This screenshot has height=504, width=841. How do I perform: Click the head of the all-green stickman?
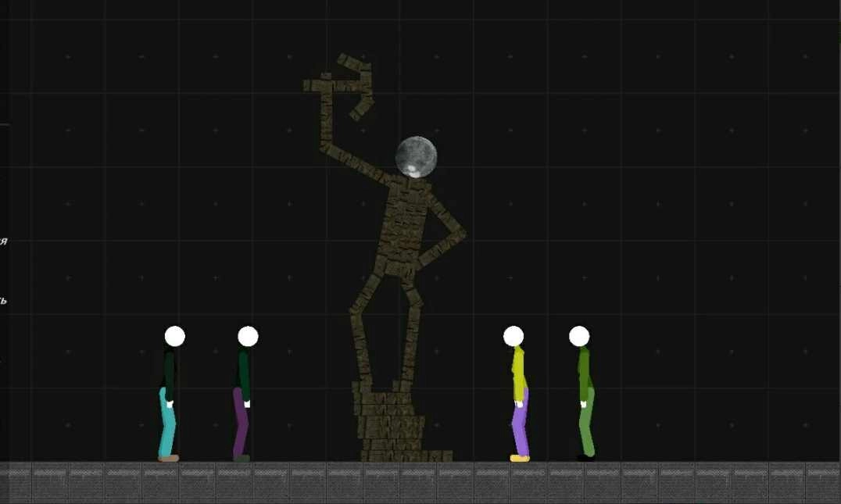[x=579, y=336]
